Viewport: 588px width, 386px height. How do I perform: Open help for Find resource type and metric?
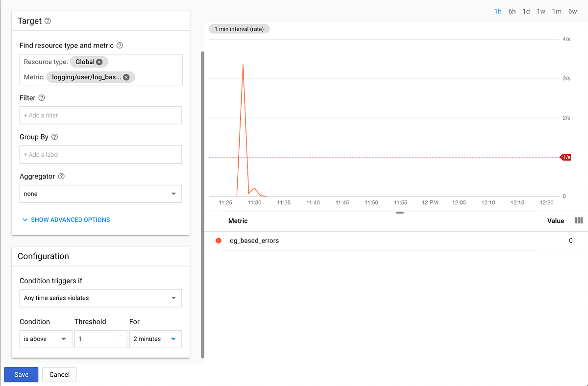pyautogui.click(x=119, y=45)
